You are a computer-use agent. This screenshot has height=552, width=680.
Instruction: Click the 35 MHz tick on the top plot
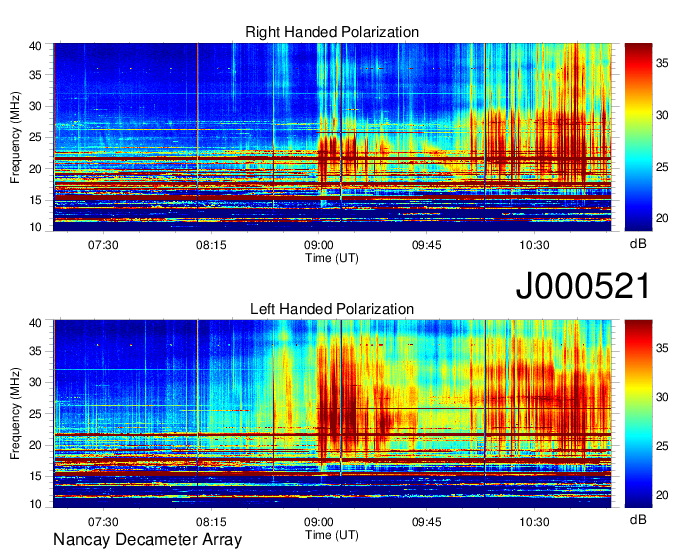(x=36, y=75)
